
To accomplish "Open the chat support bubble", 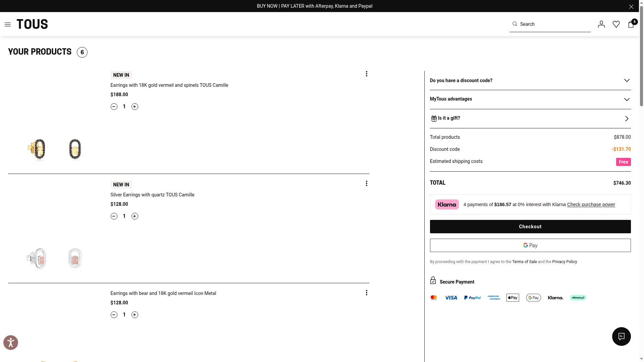I will tap(621, 337).
